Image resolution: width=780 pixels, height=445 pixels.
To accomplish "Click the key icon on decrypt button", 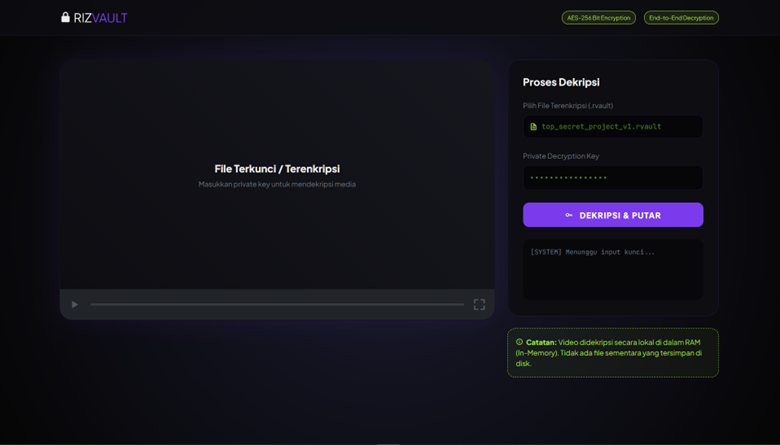I will [x=569, y=215].
